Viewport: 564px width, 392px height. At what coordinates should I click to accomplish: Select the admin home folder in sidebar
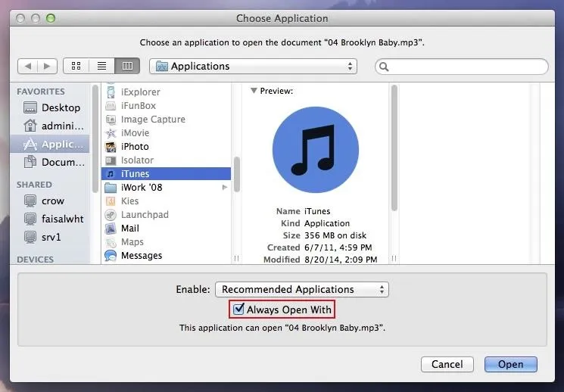(51, 126)
